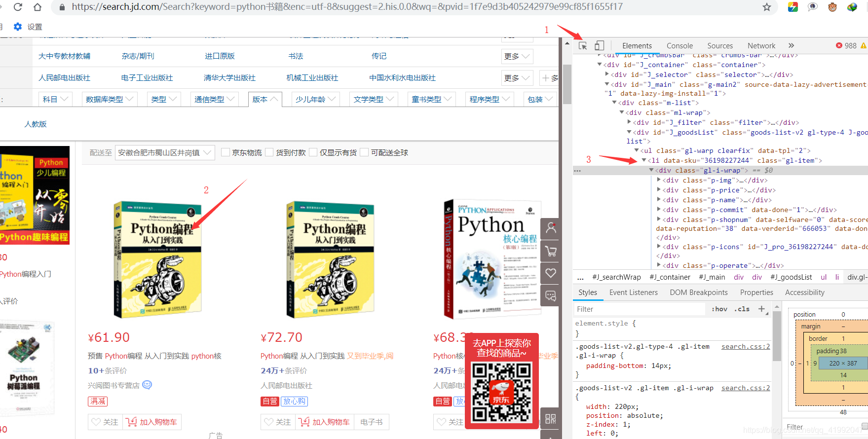Click the Python核心编程 book cover
This screenshot has width=868, height=439.
pyautogui.click(x=492, y=259)
